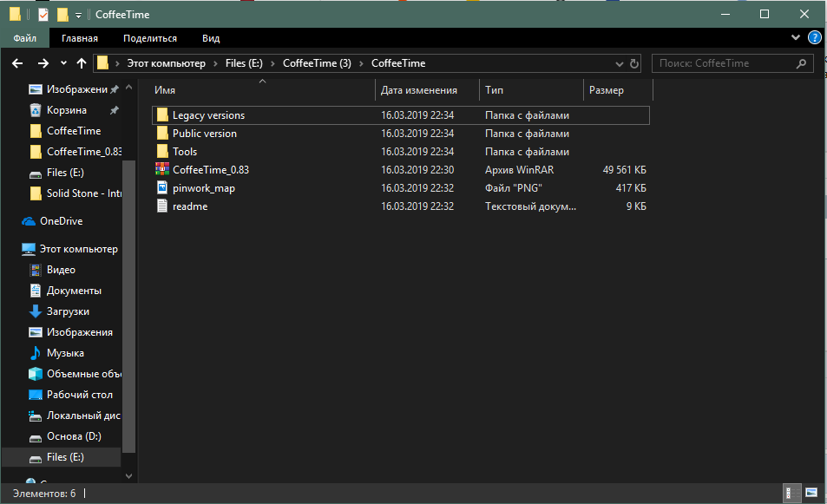This screenshot has width=827, height=504.
Task: Click sidebar scrollbar up arrow
Action: pyautogui.click(x=128, y=87)
